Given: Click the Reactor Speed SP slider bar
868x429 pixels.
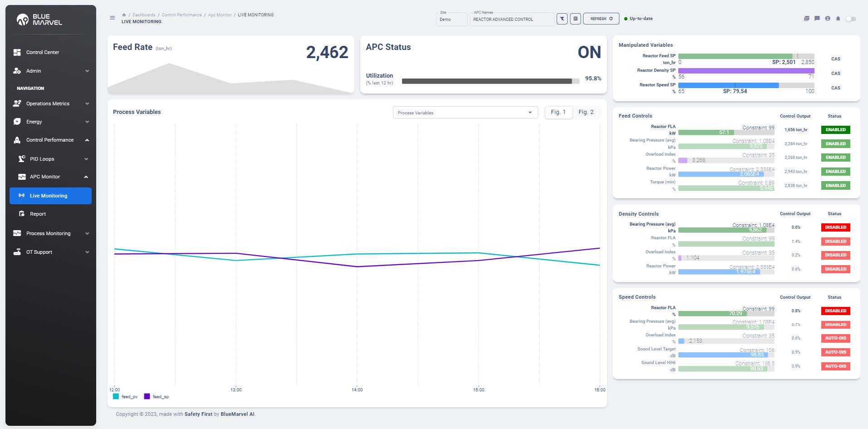Looking at the screenshot, I should point(746,85).
